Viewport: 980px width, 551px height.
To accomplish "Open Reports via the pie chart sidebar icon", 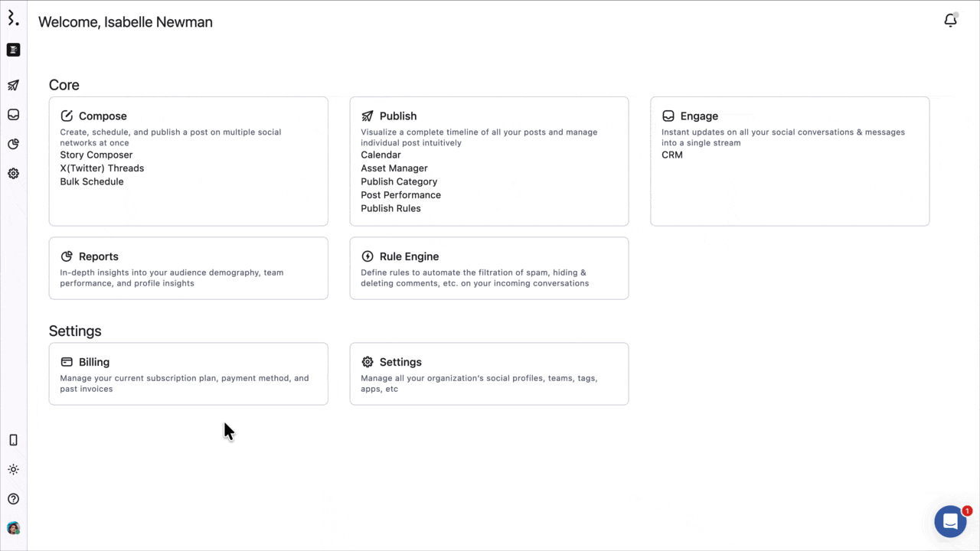I will click(13, 144).
